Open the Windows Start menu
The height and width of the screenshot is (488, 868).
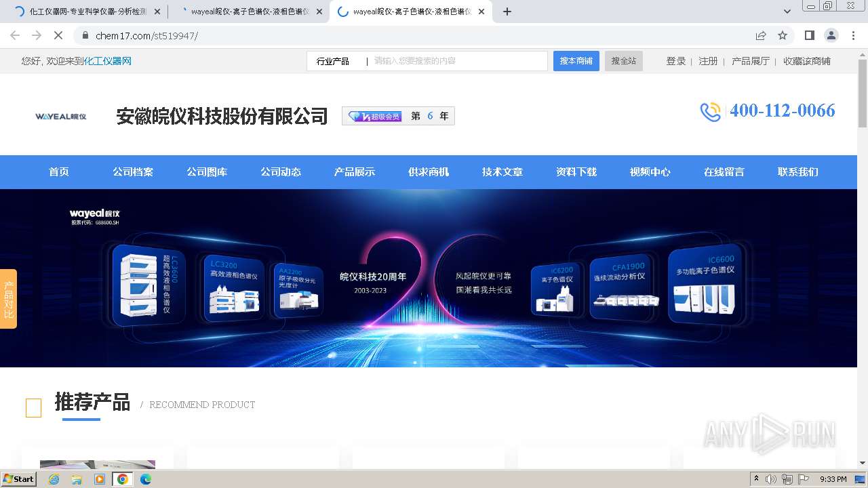(19, 479)
